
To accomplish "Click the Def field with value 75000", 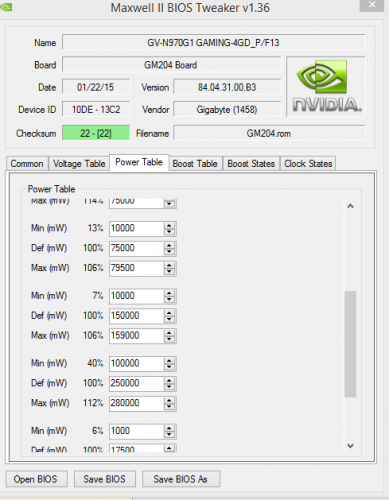I will coord(136,248).
